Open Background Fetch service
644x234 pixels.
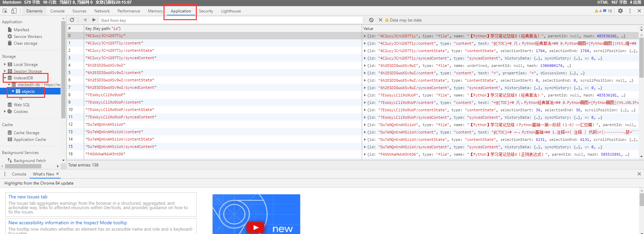coord(30,160)
